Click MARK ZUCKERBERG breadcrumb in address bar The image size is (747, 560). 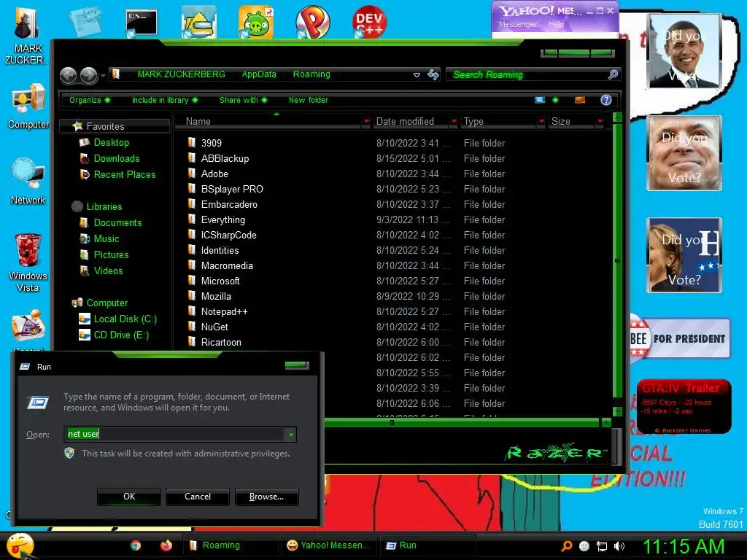pyautogui.click(x=181, y=74)
